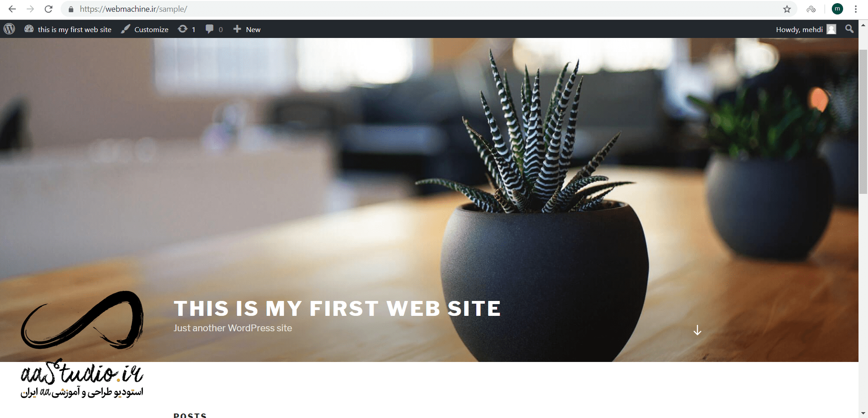Click the site title THIS IS MY FIRST WEB SITE

pyautogui.click(x=337, y=309)
